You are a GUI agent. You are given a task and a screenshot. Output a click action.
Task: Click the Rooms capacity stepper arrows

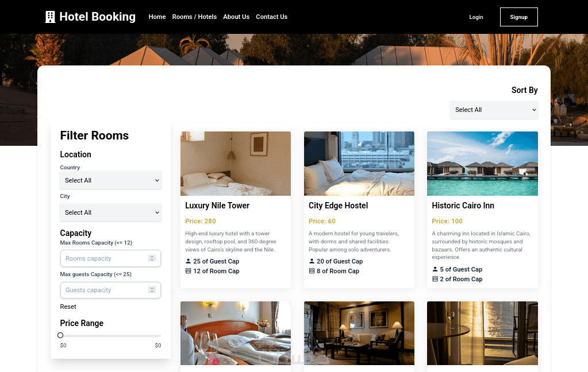pos(152,258)
